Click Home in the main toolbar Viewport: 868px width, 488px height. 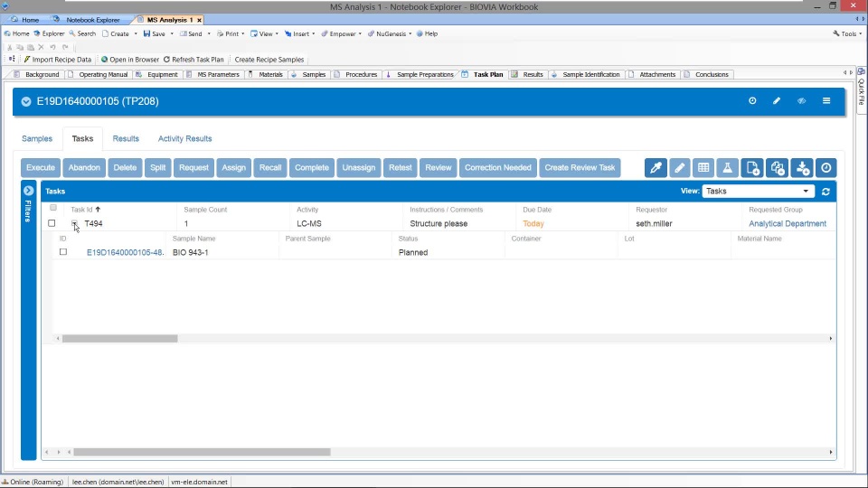click(x=16, y=33)
